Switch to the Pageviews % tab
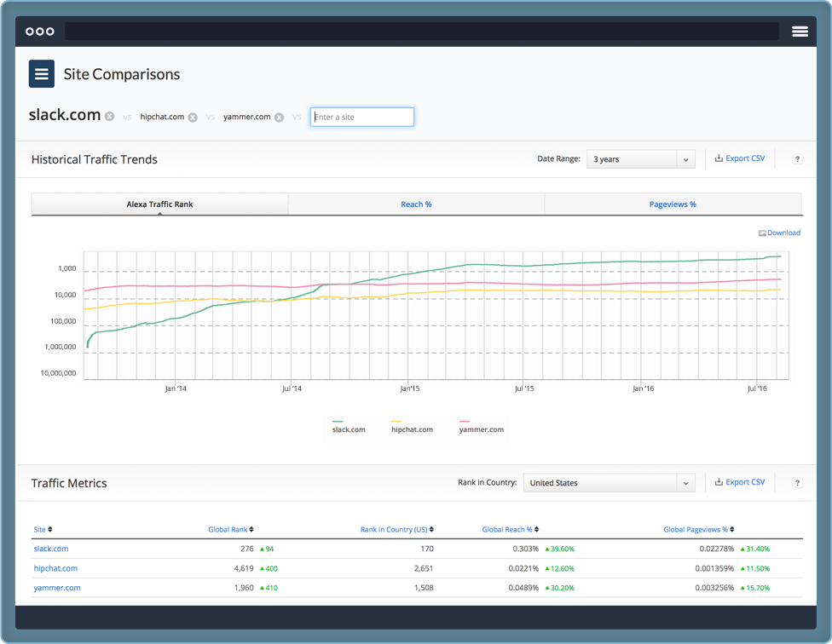 click(673, 204)
